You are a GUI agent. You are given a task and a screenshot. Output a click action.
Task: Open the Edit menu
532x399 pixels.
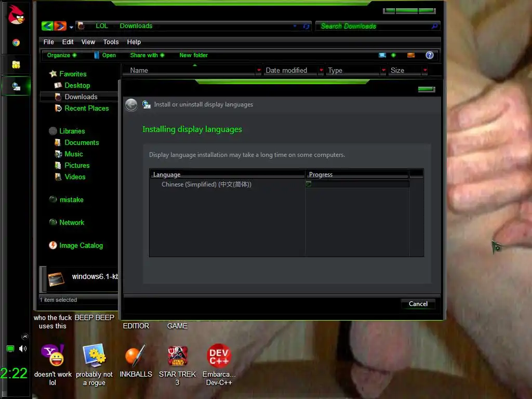(x=68, y=42)
